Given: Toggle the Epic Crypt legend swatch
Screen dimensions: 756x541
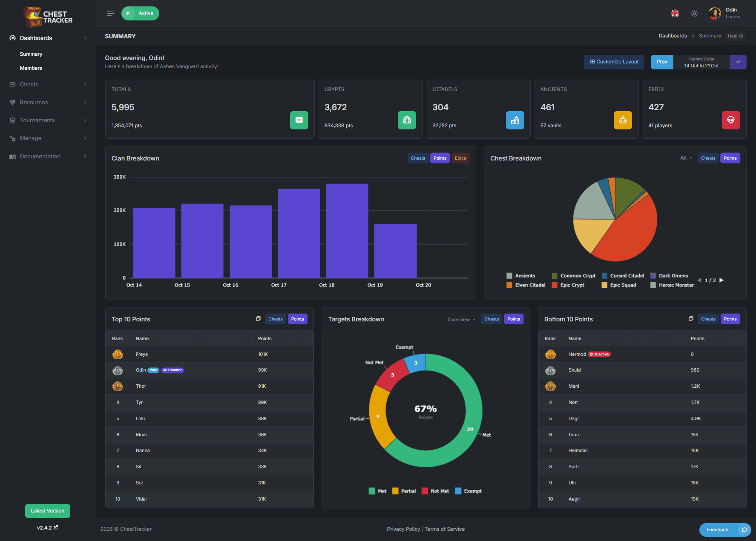Looking at the screenshot, I should pos(555,285).
